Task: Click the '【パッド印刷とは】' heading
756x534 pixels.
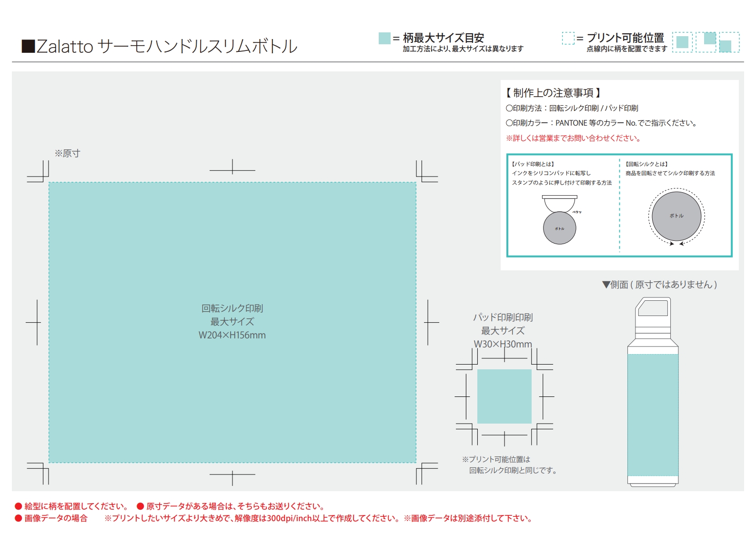Action: click(x=533, y=164)
